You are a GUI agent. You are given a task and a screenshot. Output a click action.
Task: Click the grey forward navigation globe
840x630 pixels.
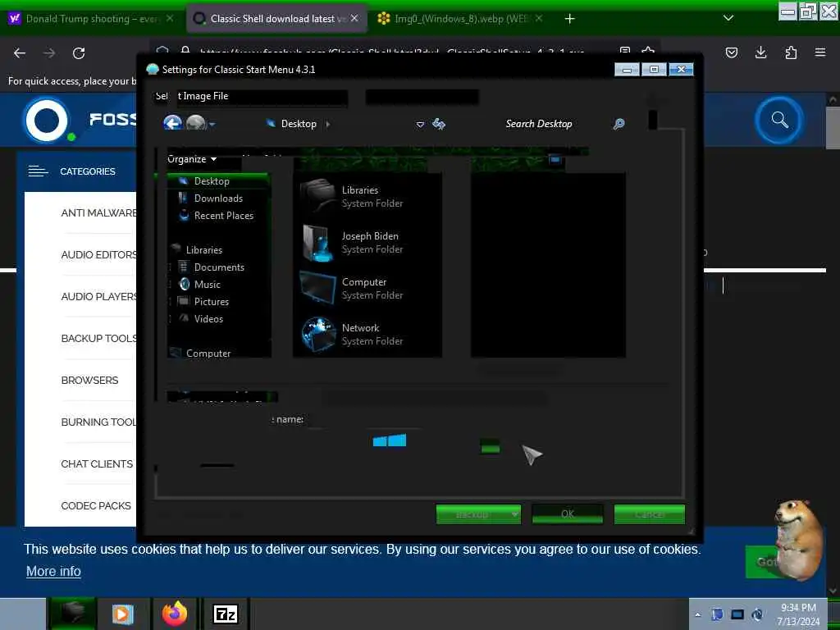[195, 123]
